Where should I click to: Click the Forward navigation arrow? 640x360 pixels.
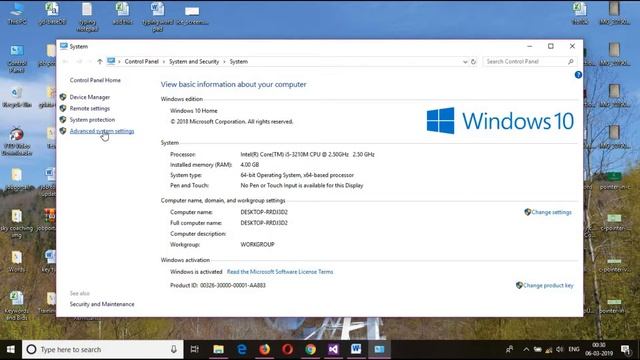point(79,62)
